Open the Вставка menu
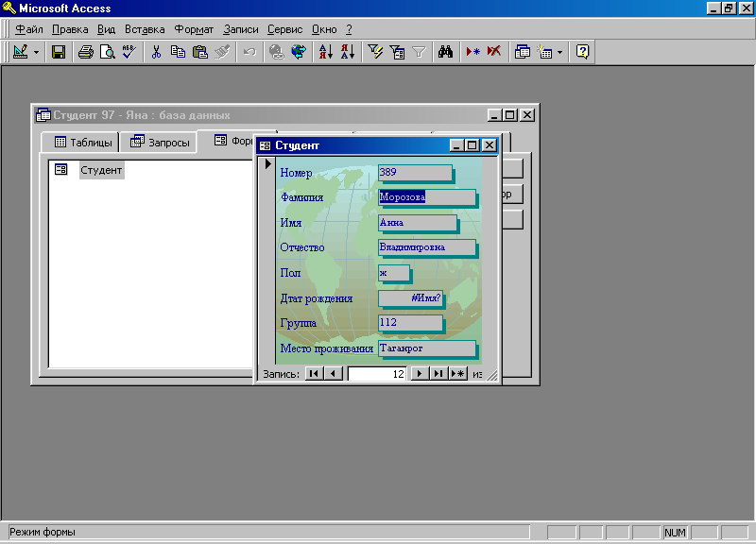 (x=145, y=29)
